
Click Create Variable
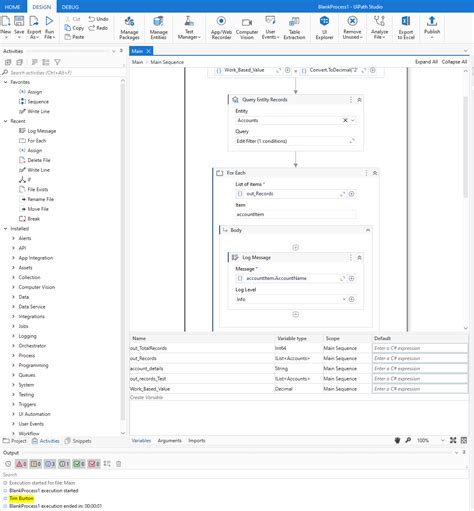[x=146, y=397]
